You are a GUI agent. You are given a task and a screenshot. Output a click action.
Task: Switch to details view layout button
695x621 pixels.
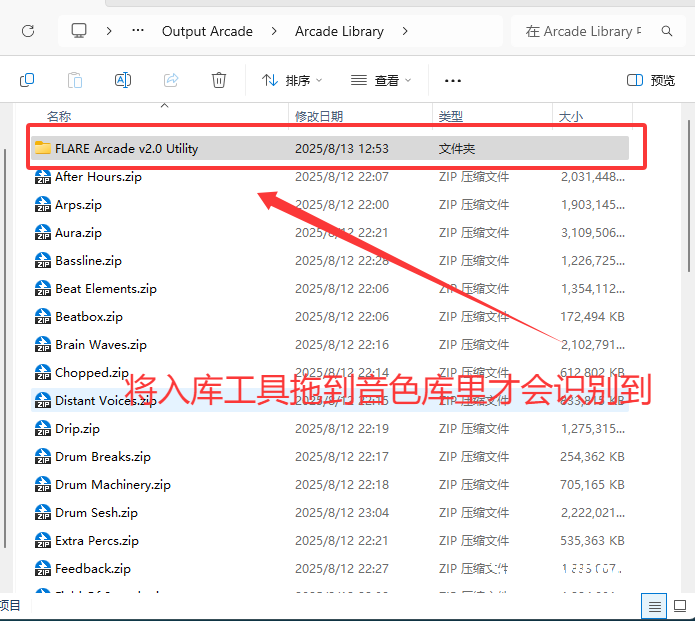[654, 606]
